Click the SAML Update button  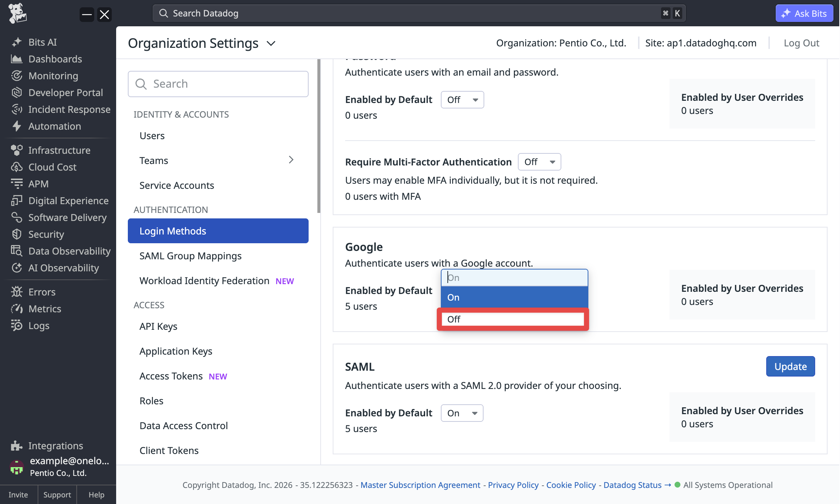790,366
